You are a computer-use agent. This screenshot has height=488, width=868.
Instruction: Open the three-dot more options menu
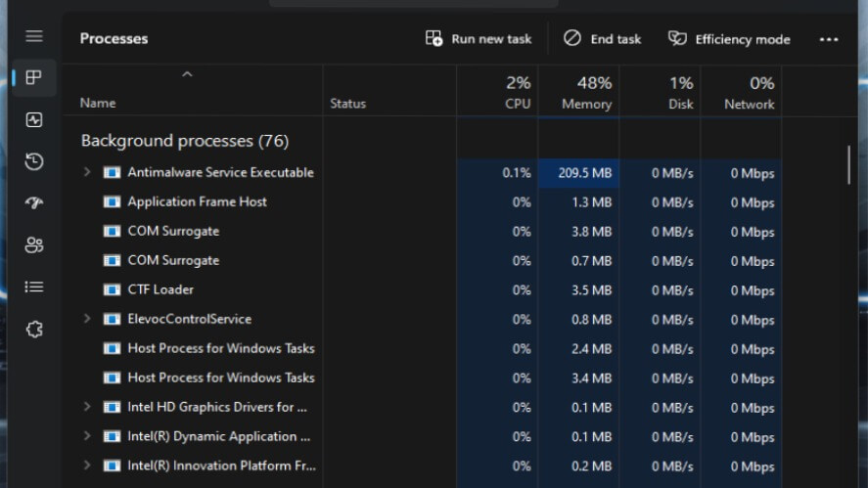pyautogui.click(x=829, y=39)
